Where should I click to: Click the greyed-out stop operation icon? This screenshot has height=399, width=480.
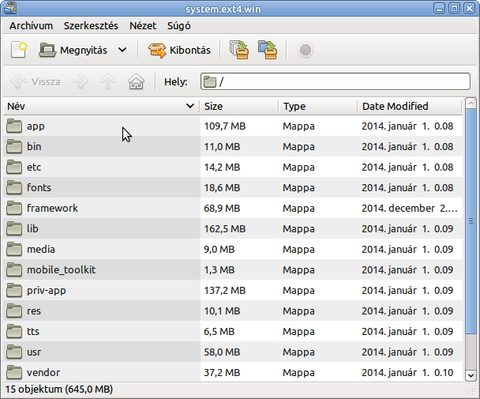(305, 50)
